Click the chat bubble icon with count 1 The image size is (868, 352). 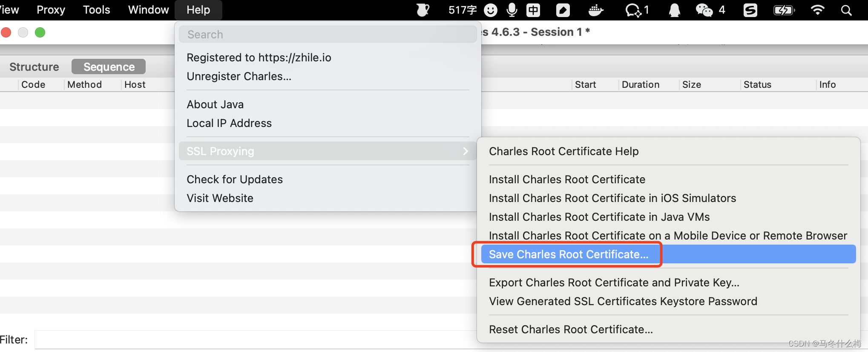637,10
